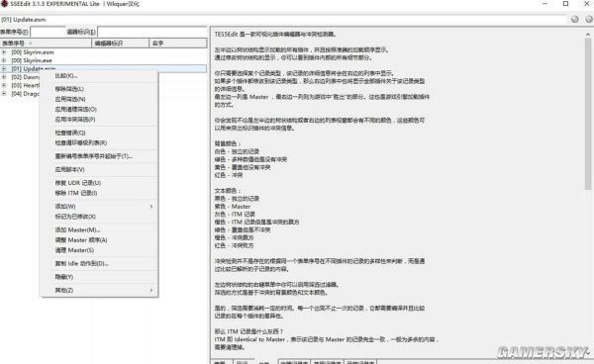The image size is (594, 364).
Task: Expand the [02] Dawnguard tree node
Action: point(4,77)
